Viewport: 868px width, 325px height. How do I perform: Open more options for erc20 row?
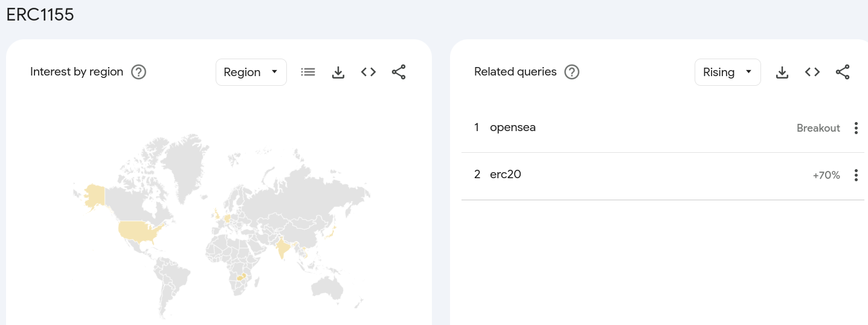856,175
